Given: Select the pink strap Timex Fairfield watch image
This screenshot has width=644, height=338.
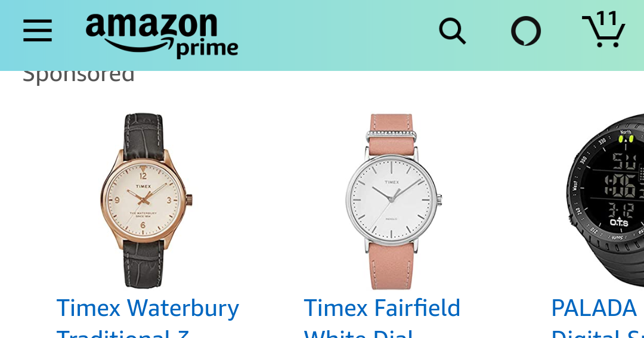Looking at the screenshot, I should [x=393, y=201].
